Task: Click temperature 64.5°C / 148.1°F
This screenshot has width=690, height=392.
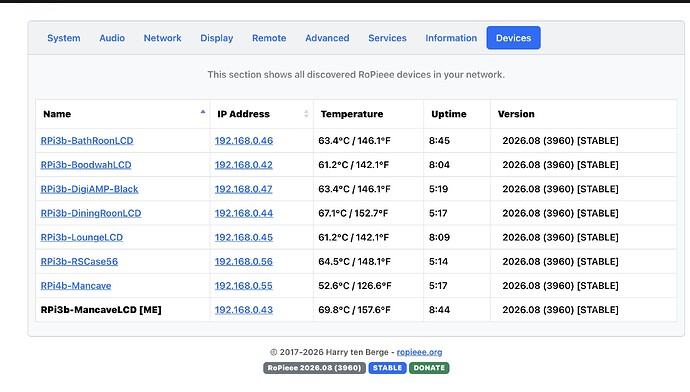Action: tap(354, 262)
